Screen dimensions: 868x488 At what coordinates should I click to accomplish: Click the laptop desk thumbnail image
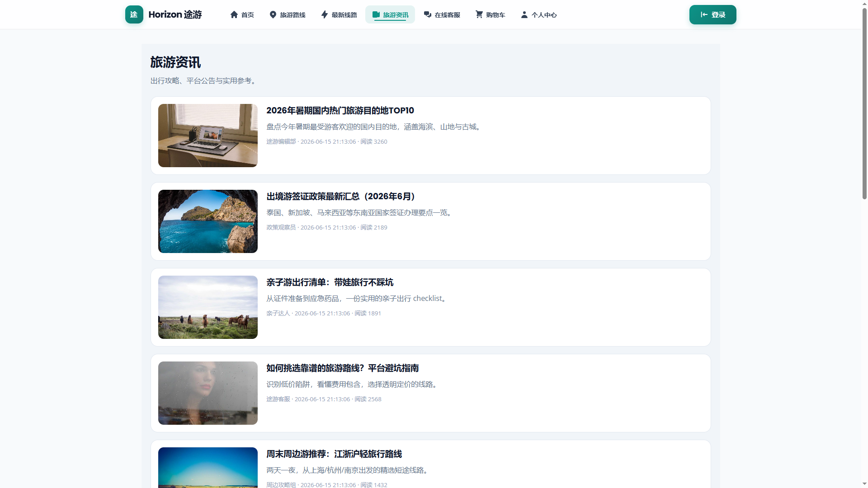pyautogui.click(x=208, y=136)
